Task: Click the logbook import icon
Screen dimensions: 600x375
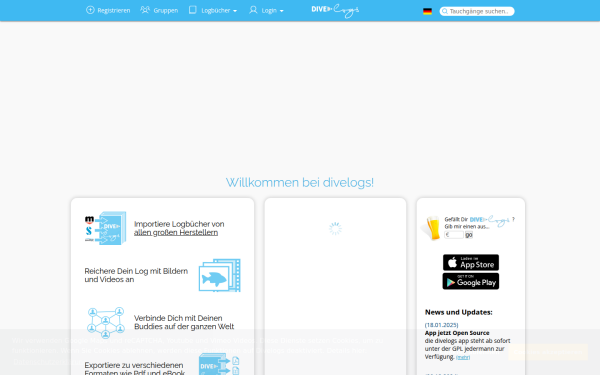Action: click(105, 228)
